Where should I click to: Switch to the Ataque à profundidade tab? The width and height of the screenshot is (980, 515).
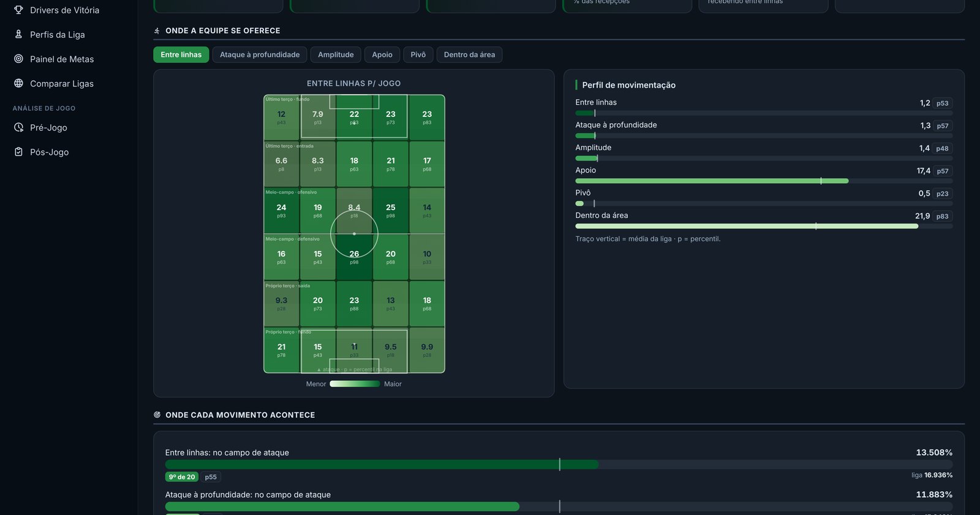click(260, 55)
